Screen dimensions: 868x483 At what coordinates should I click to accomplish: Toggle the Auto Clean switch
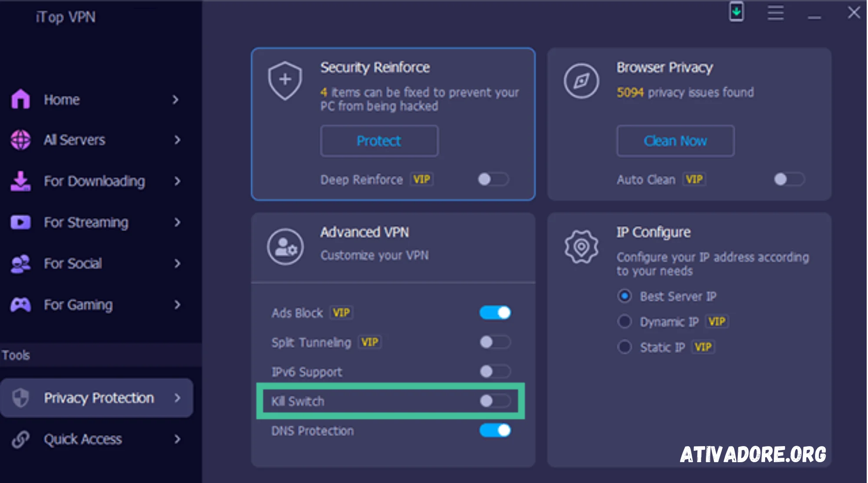click(789, 179)
